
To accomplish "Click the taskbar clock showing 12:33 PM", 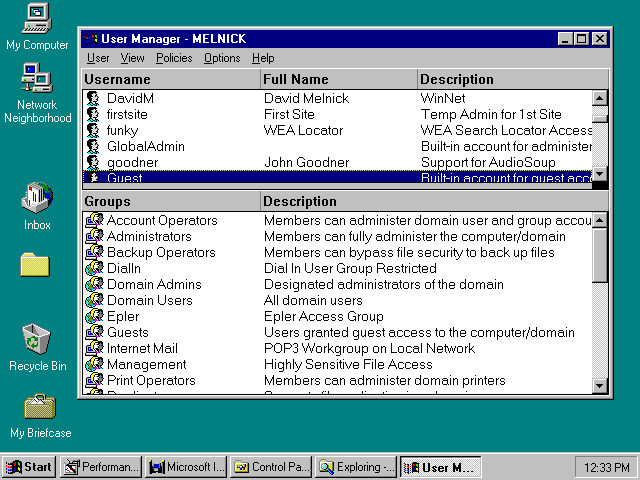I will click(606, 467).
